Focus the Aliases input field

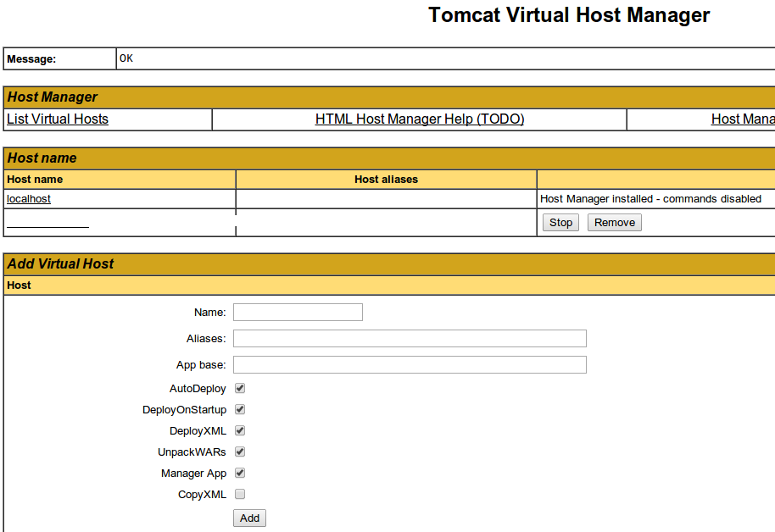(x=410, y=338)
